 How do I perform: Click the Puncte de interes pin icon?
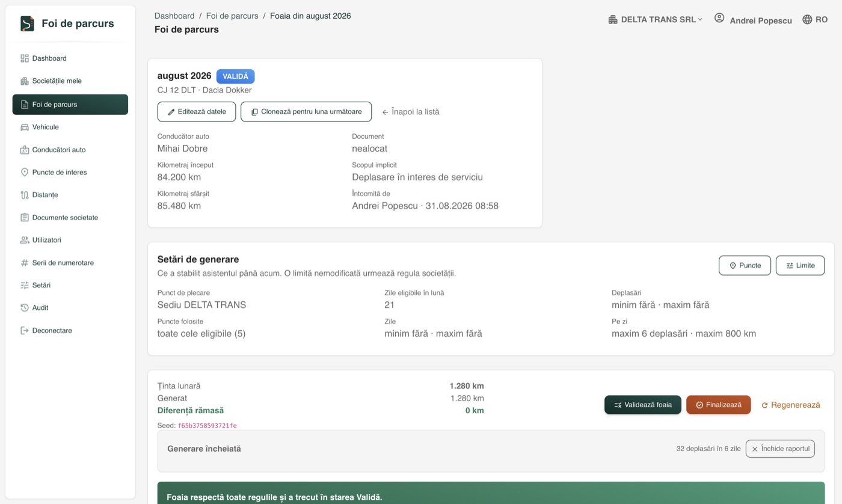click(25, 173)
